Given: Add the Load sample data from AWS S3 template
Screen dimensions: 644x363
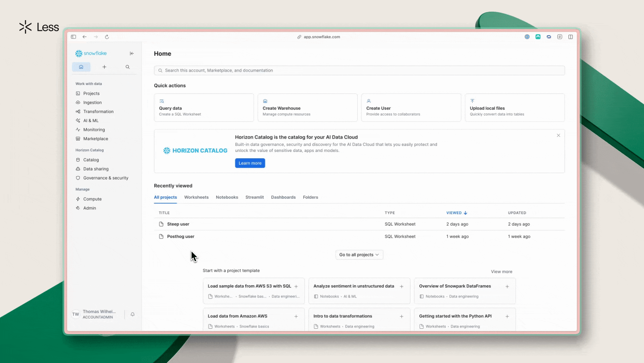Looking at the screenshot, I should (296, 286).
